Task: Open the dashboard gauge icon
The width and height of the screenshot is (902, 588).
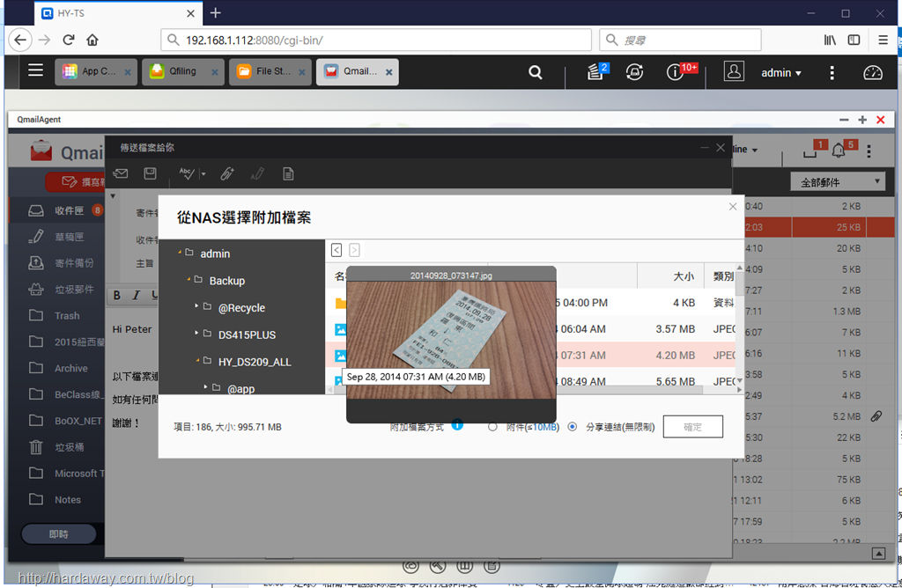Action: coord(873,72)
